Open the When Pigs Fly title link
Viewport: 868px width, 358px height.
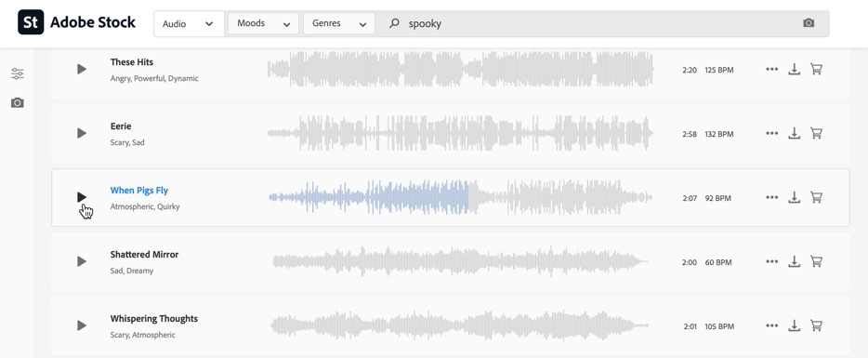click(139, 190)
